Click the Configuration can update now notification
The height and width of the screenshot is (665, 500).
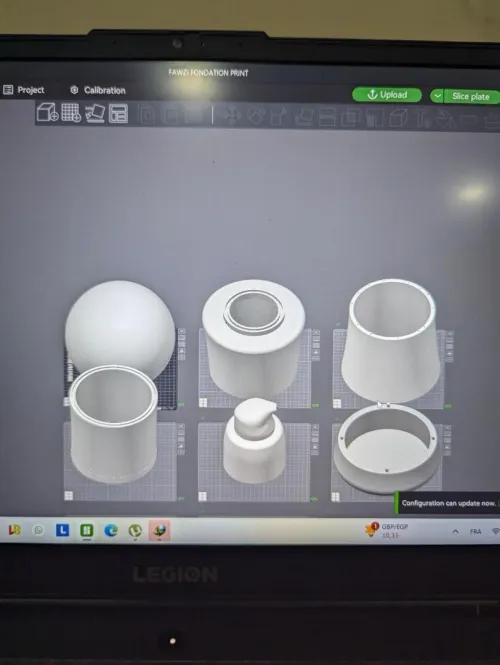point(448,503)
